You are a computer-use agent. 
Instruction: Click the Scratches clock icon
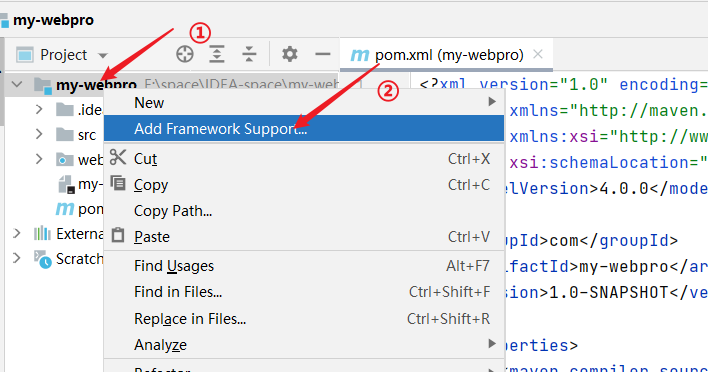pos(43,259)
